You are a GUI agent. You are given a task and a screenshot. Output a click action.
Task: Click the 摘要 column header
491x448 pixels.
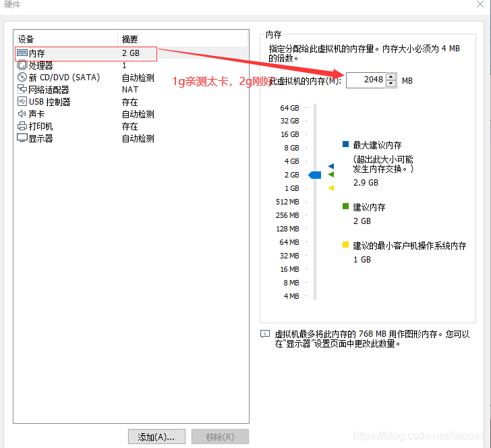click(183, 39)
